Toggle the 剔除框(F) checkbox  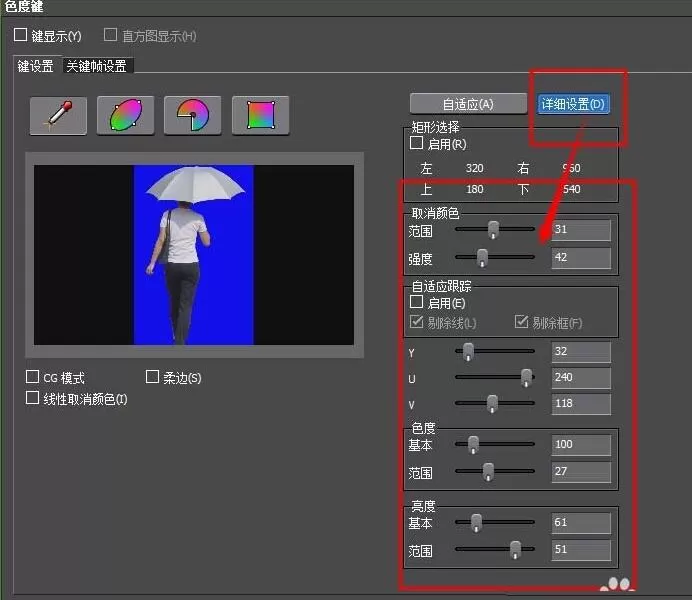521,322
